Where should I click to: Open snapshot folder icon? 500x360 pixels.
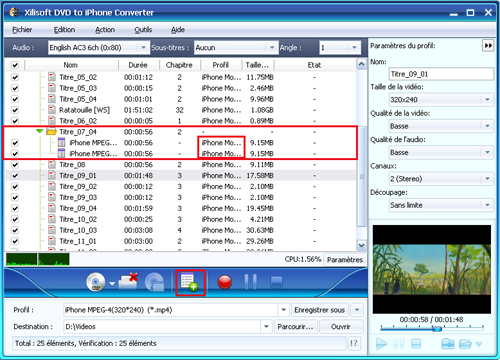pyautogui.click(x=465, y=344)
